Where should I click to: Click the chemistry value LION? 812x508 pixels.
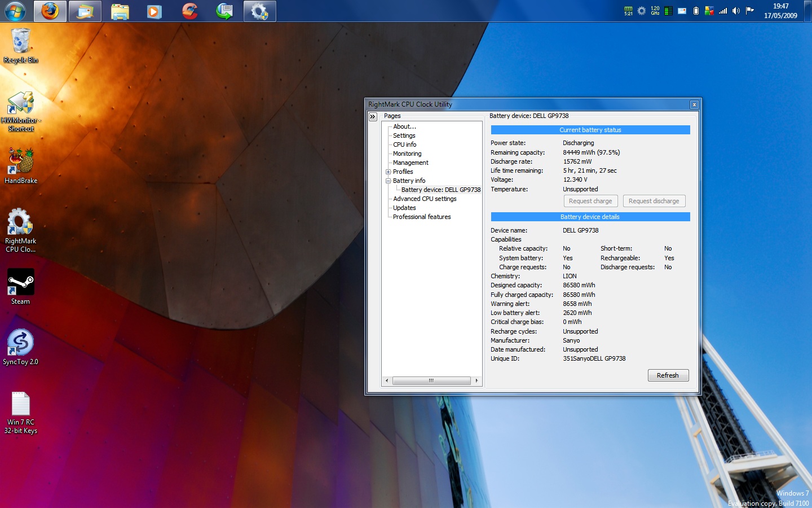pyautogui.click(x=570, y=276)
